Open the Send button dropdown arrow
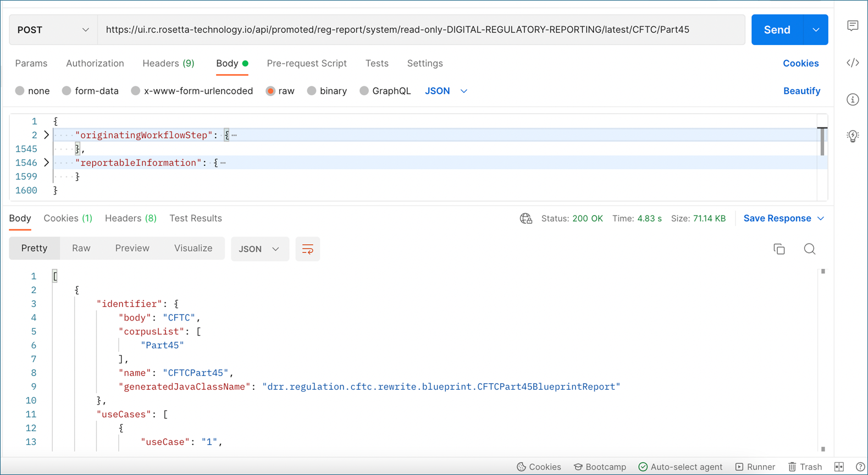The width and height of the screenshot is (868, 475). 816,30
